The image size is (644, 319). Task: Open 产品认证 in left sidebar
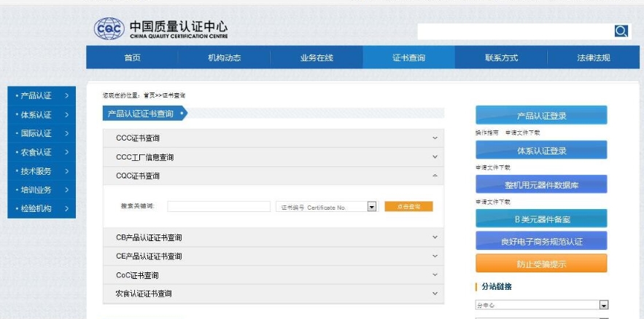[41, 95]
